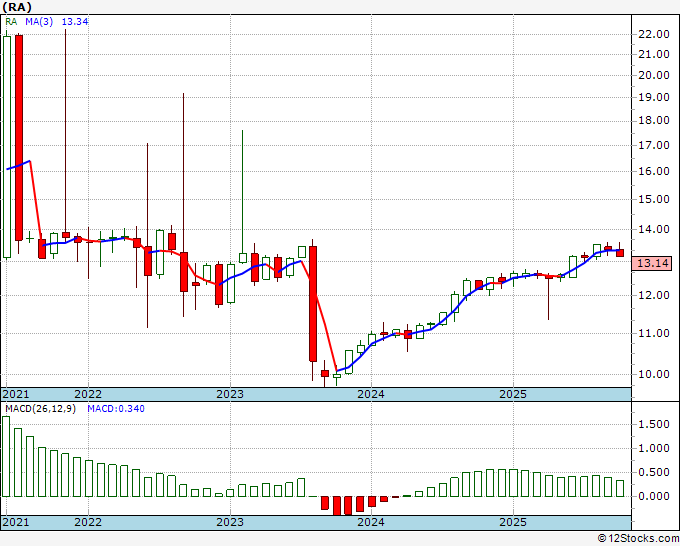
Task: Click the last red candlestick near 13.14
Action: (620, 253)
